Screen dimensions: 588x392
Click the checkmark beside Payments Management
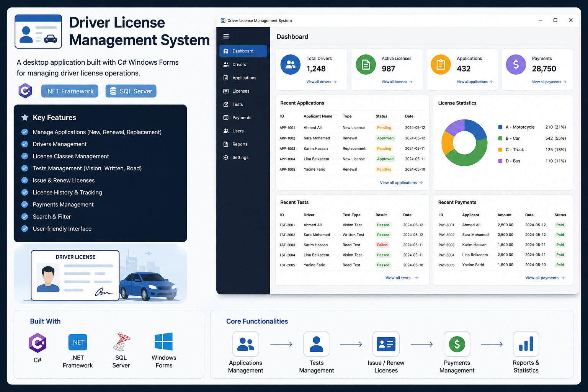pyautogui.click(x=24, y=204)
